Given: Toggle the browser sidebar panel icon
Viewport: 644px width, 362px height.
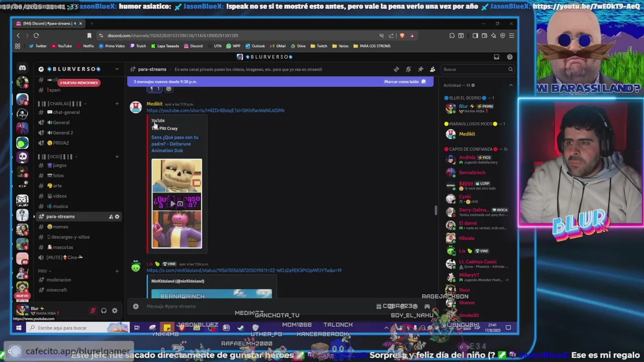Looking at the screenshot, I should 475,35.
